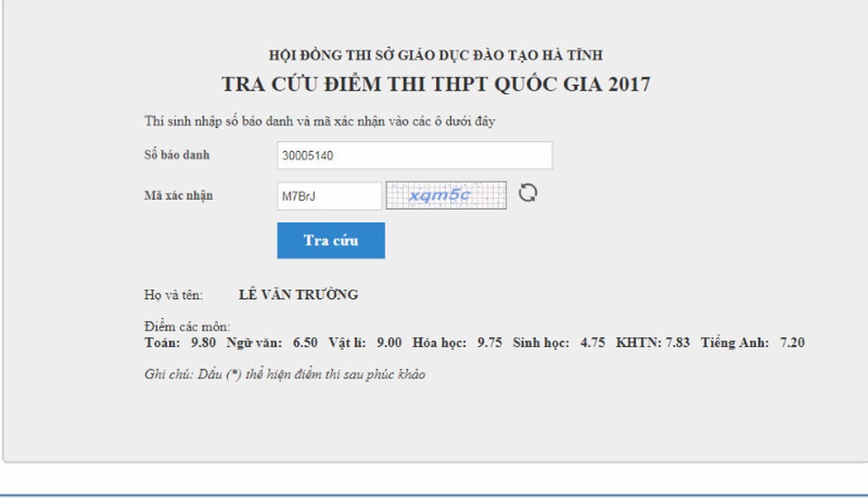868x498 pixels.
Task: Click the KHTN score 7.83
Action: tap(677, 343)
